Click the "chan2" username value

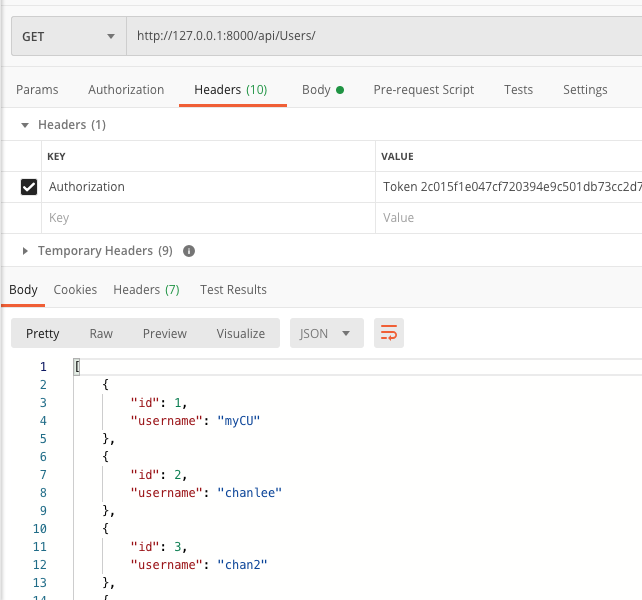pyautogui.click(x=242, y=565)
